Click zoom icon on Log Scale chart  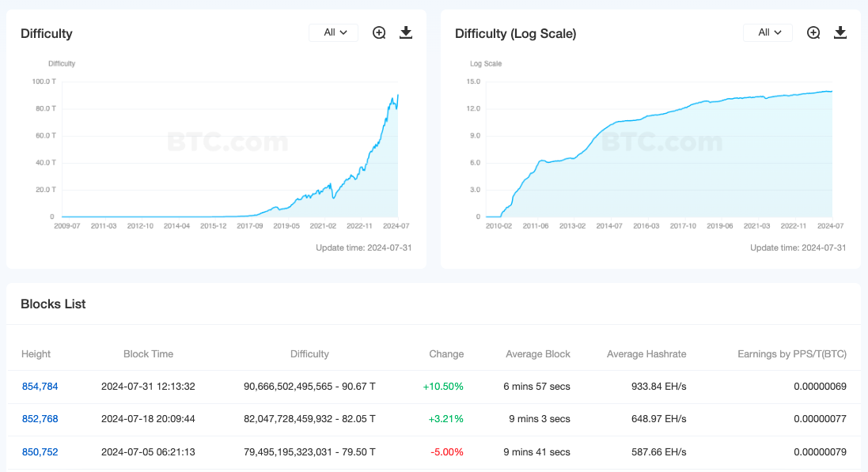813,32
